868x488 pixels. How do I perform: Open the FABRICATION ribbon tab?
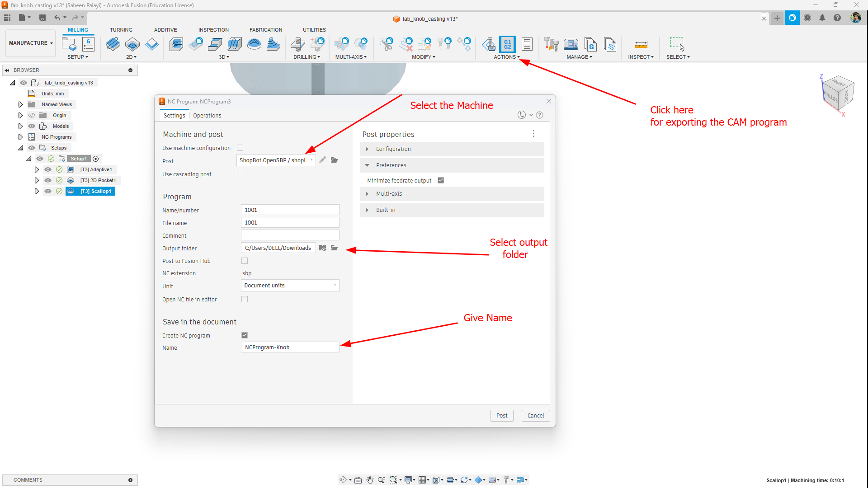266,30
